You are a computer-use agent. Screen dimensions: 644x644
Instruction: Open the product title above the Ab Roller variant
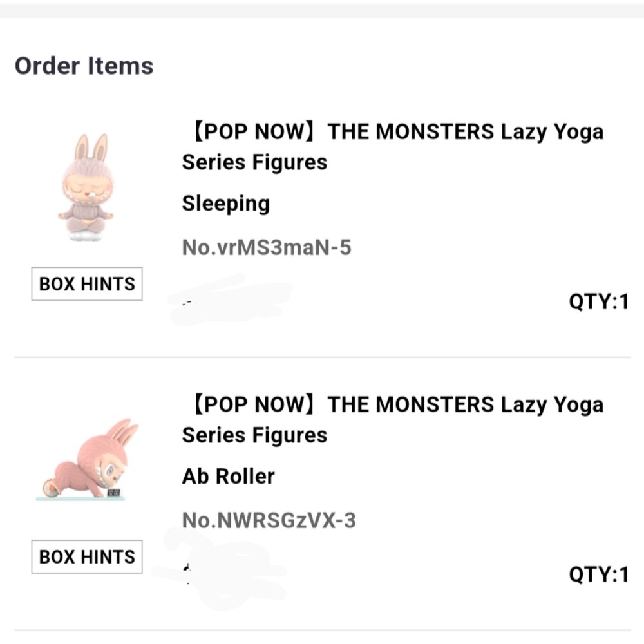tap(393, 419)
